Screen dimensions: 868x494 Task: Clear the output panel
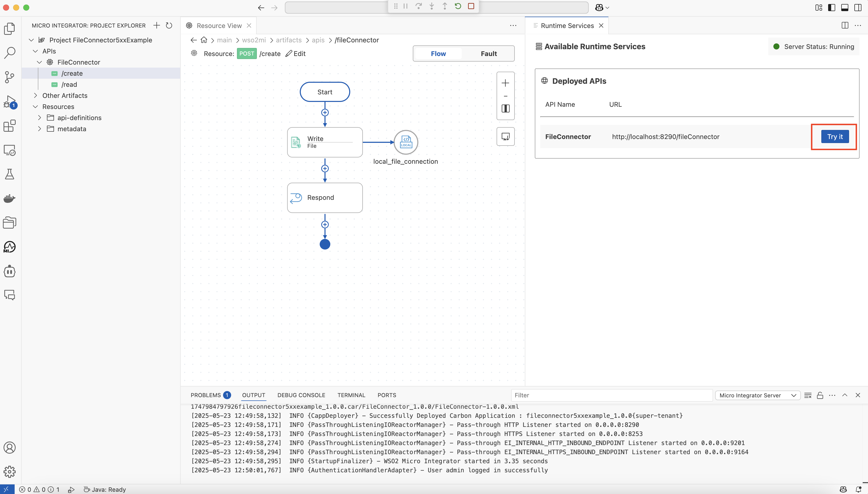tap(808, 395)
